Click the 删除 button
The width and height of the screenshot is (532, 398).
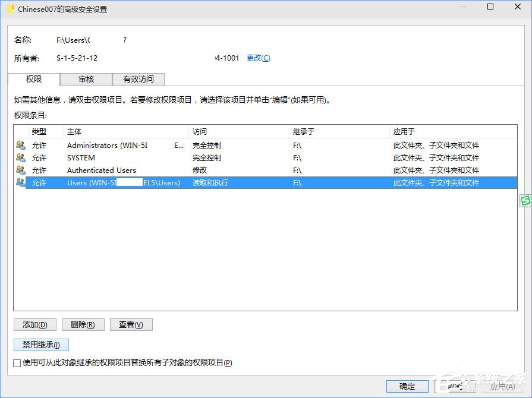(x=83, y=324)
